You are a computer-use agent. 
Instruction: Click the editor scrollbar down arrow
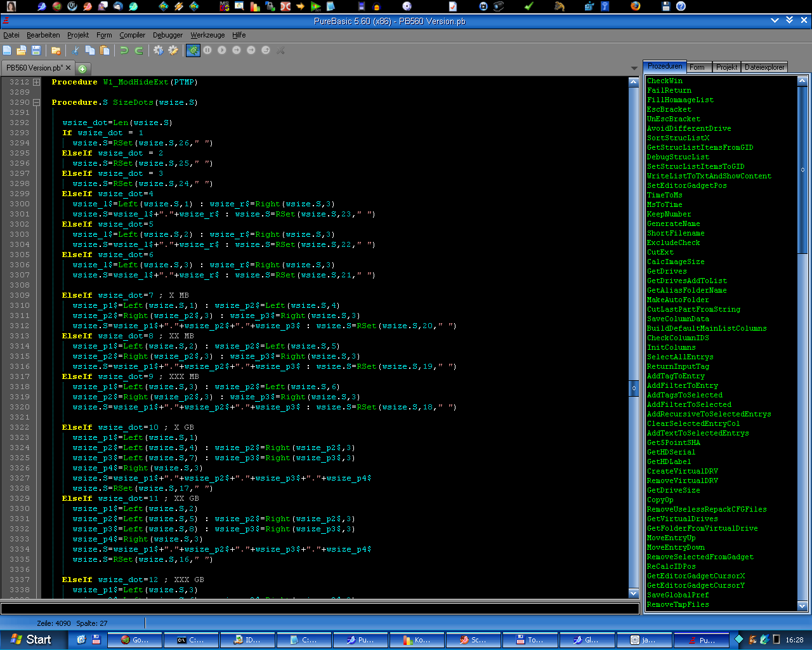tap(633, 593)
